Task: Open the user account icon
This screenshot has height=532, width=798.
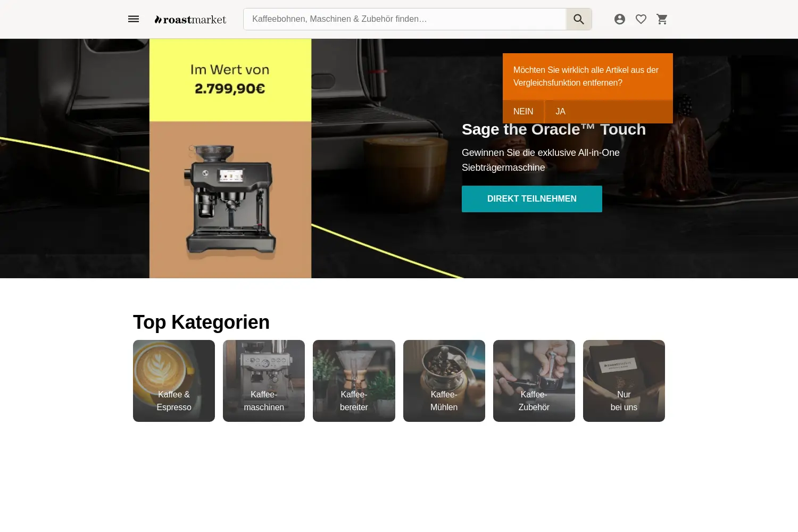Action: coord(620,19)
